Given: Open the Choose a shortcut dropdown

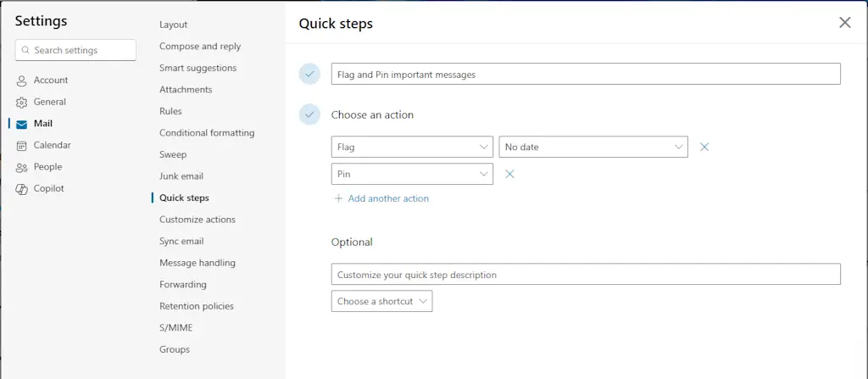Looking at the screenshot, I should click(x=381, y=301).
